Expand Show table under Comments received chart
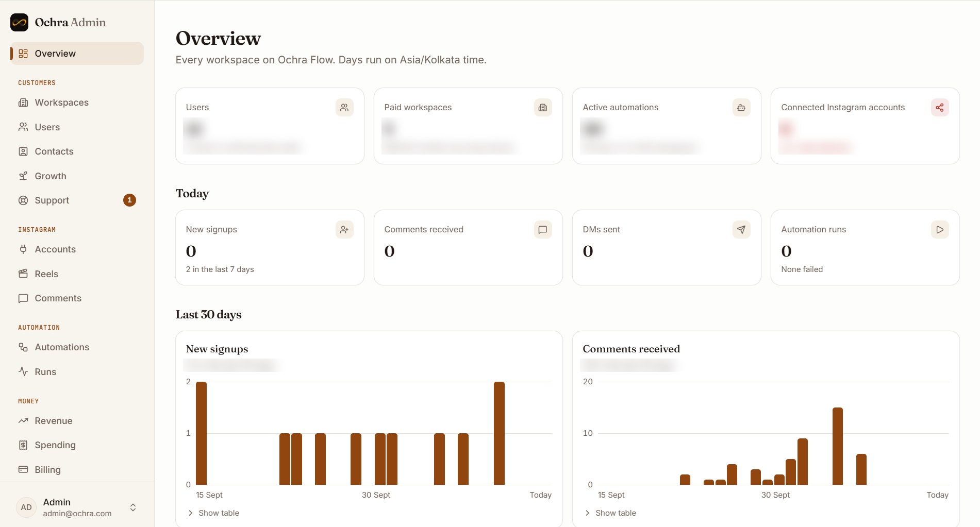Viewport: 980px width, 527px height. pyautogui.click(x=610, y=513)
